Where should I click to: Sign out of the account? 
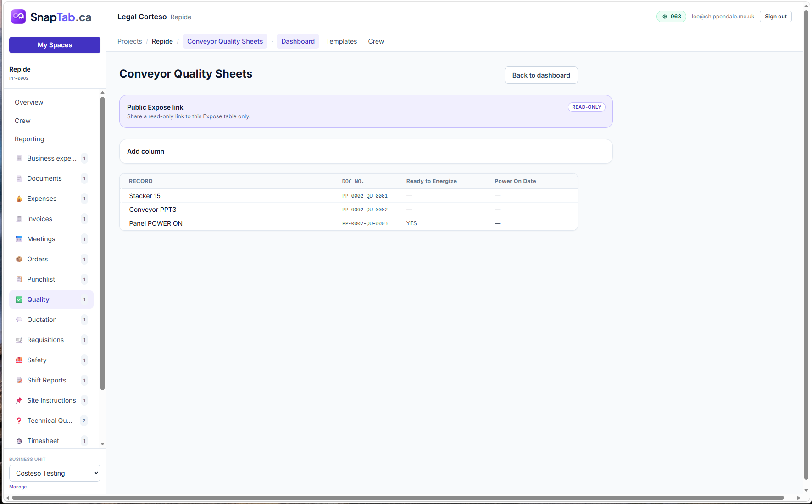pyautogui.click(x=775, y=17)
